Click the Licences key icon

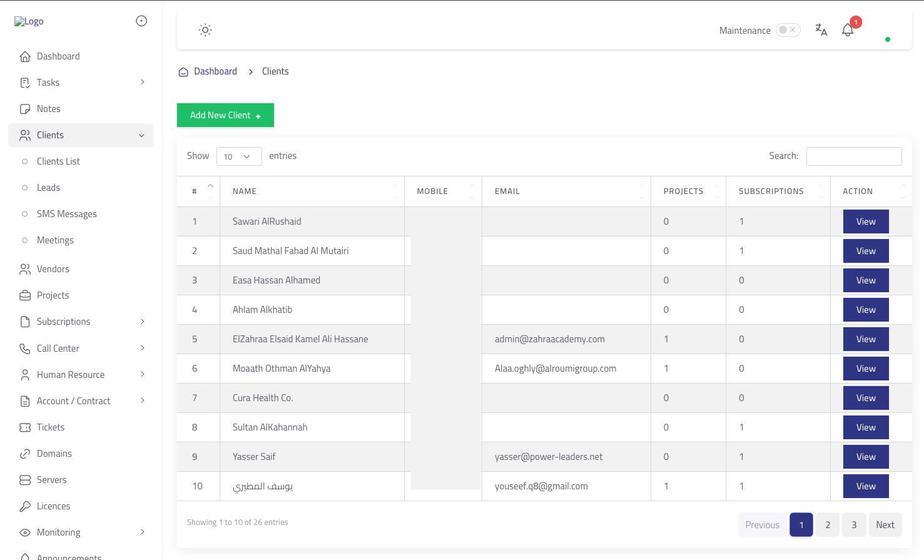[x=25, y=506]
